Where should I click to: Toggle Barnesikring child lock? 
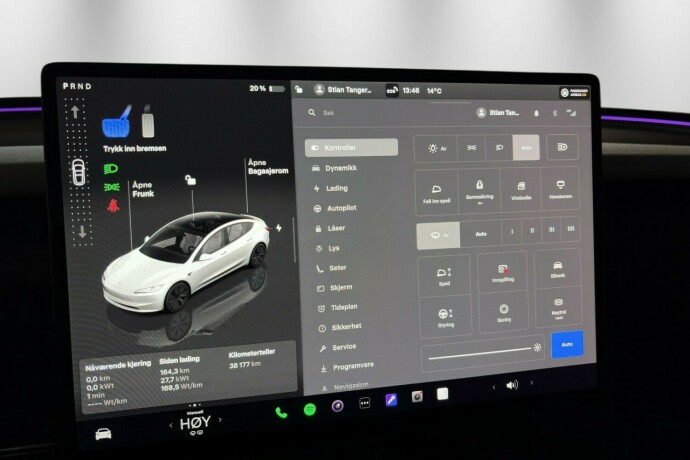coord(480,191)
